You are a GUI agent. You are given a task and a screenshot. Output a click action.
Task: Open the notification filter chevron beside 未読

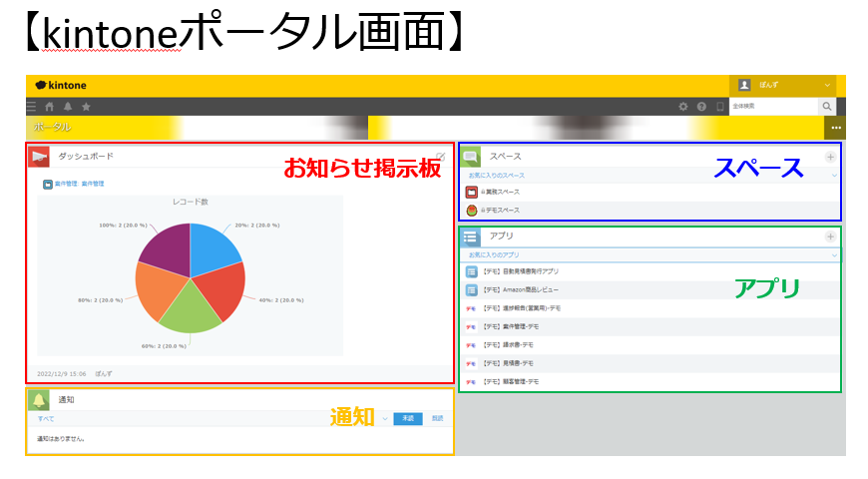tap(385, 419)
